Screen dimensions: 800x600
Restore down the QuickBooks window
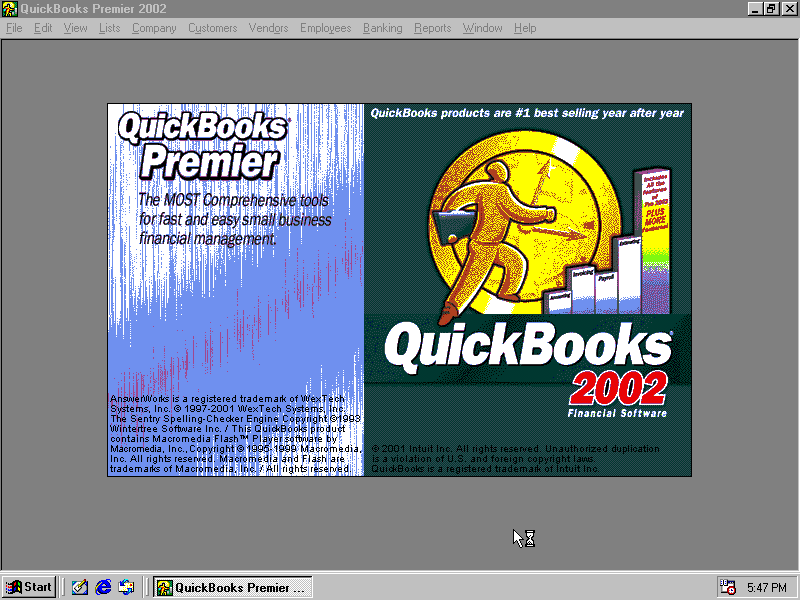[x=771, y=9]
